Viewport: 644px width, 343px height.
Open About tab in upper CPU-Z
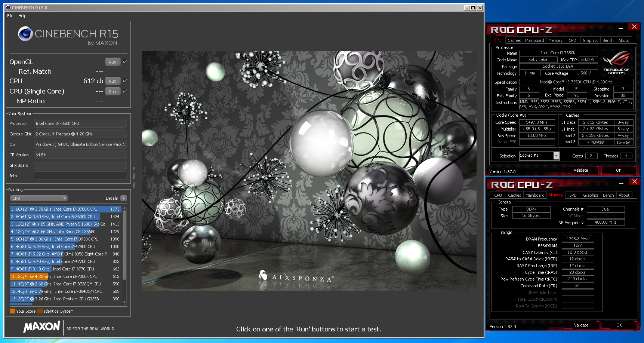click(623, 40)
